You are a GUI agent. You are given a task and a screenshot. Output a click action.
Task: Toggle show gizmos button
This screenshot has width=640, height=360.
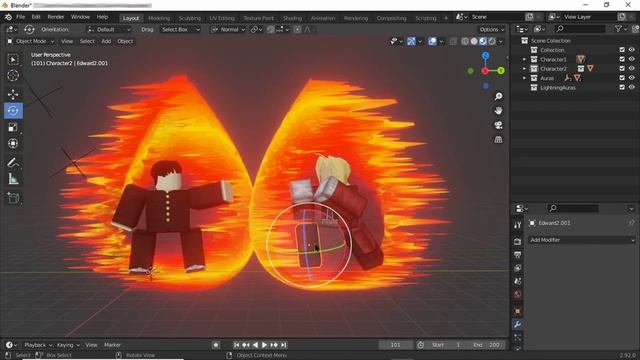pos(411,41)
